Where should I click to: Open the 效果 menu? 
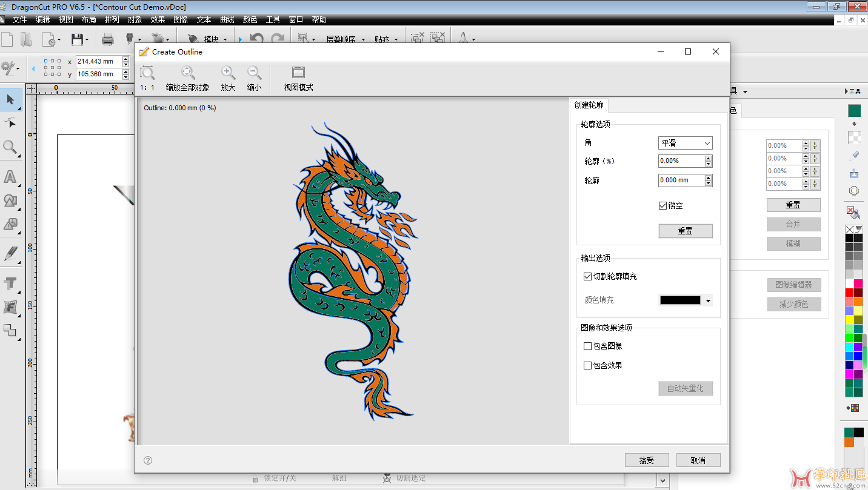tap(158, 19)
